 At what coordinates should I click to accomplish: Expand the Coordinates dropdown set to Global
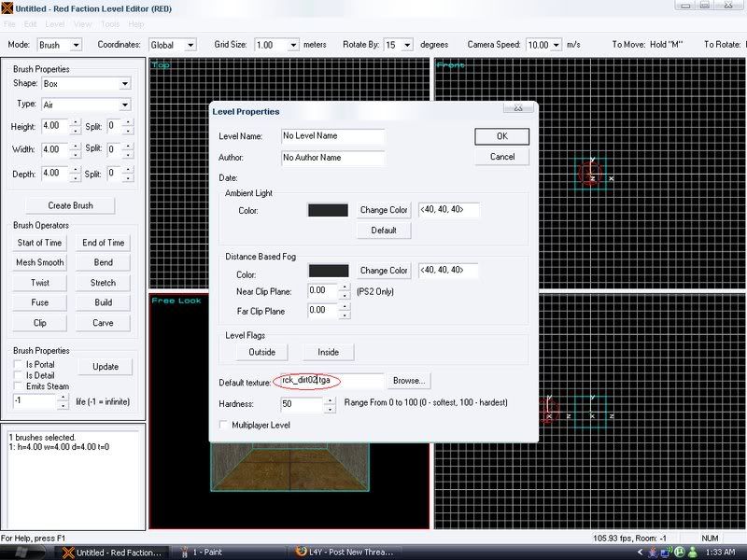[190, 45]
